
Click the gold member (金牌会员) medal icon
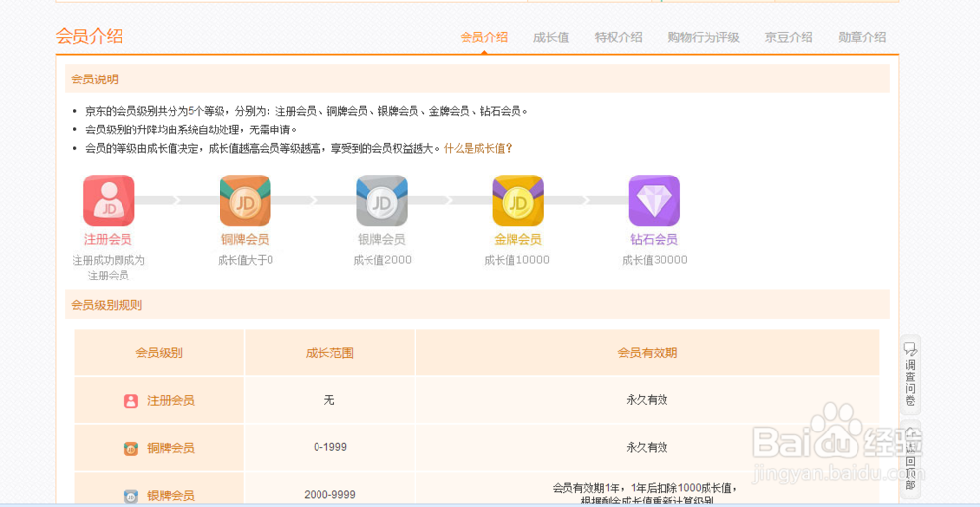point(517,200)
